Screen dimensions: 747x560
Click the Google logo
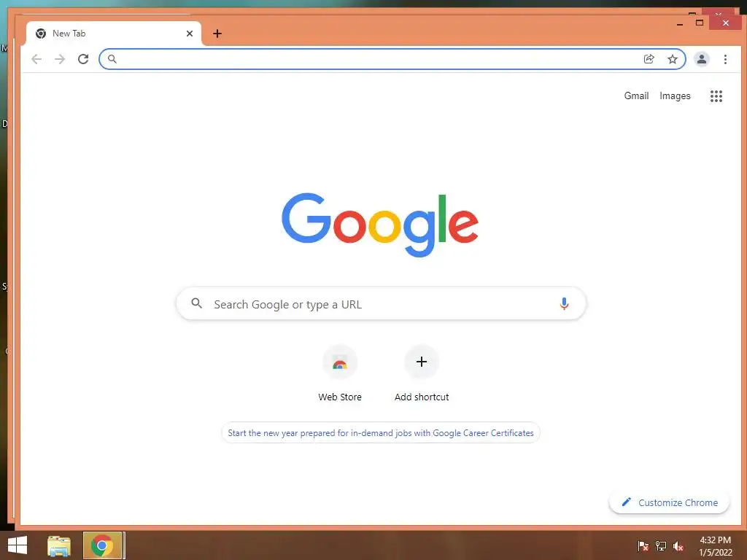pyautogui.click(x=380, y=225)
